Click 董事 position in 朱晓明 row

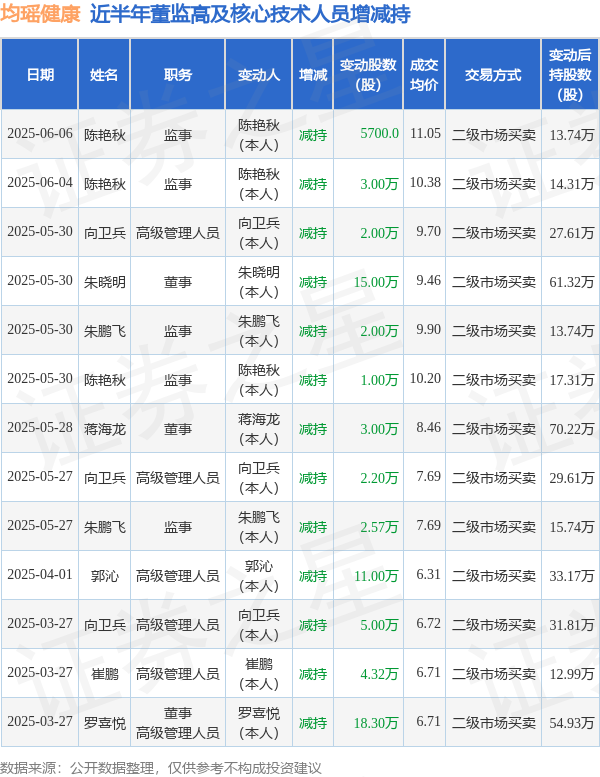pos(178,282)
